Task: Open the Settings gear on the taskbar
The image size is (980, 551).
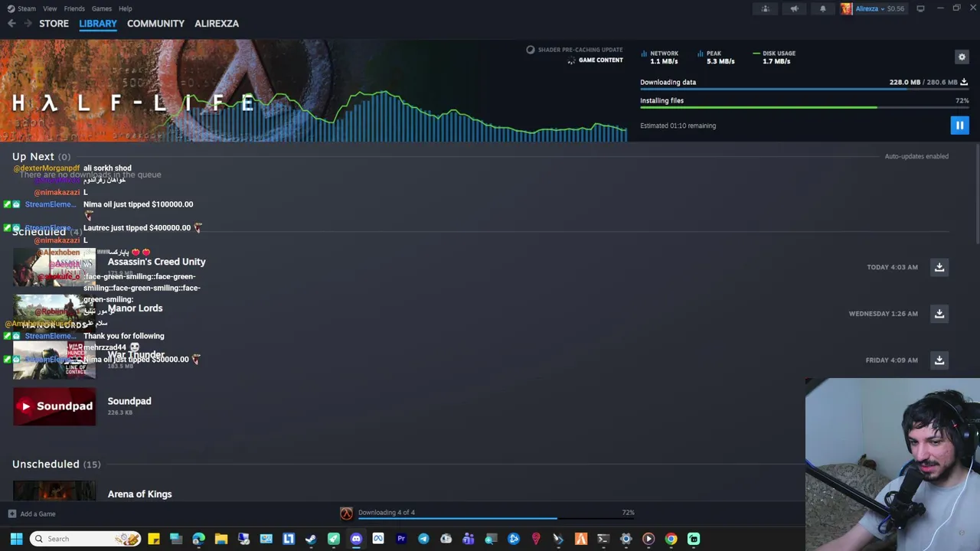Action: tap(626, 539)
